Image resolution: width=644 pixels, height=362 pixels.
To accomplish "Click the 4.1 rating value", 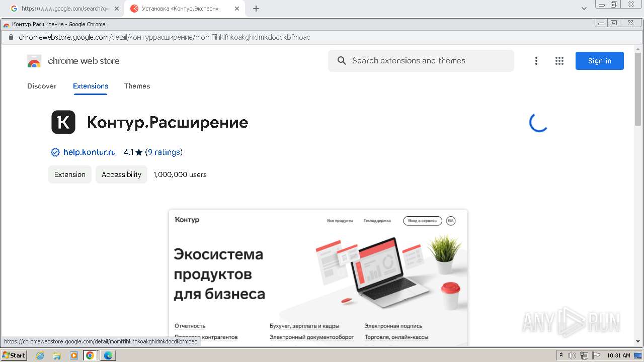I will [128, 152].
